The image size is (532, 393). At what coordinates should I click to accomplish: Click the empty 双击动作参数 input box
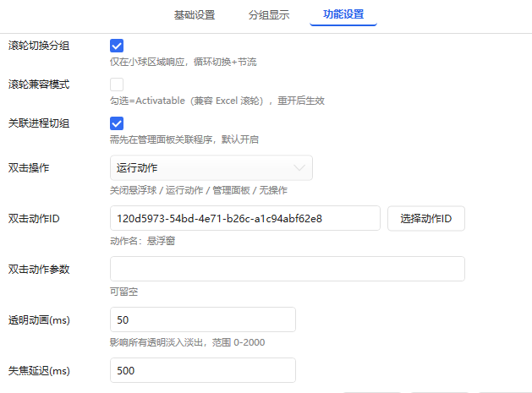pyautogui.click(x=287, y=269)
